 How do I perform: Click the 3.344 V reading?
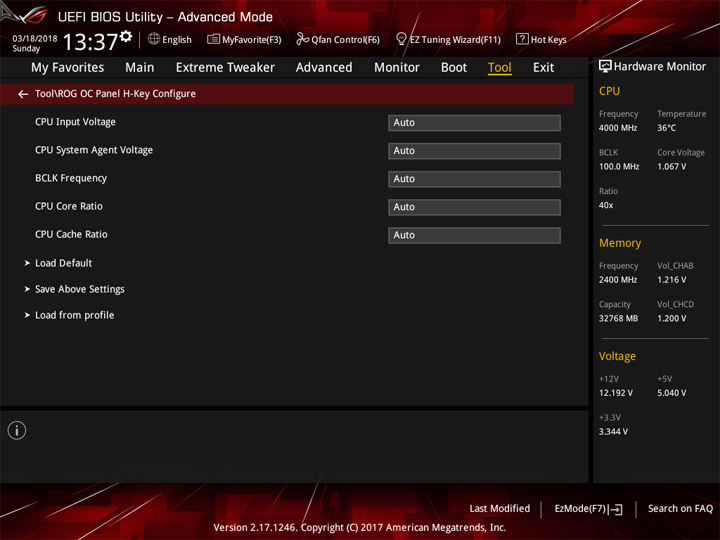613,432
